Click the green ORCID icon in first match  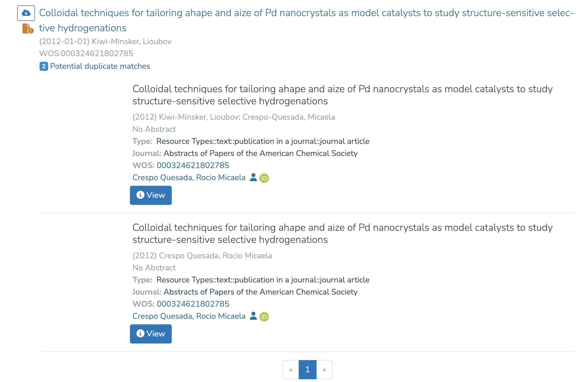[x=264, y=178]
